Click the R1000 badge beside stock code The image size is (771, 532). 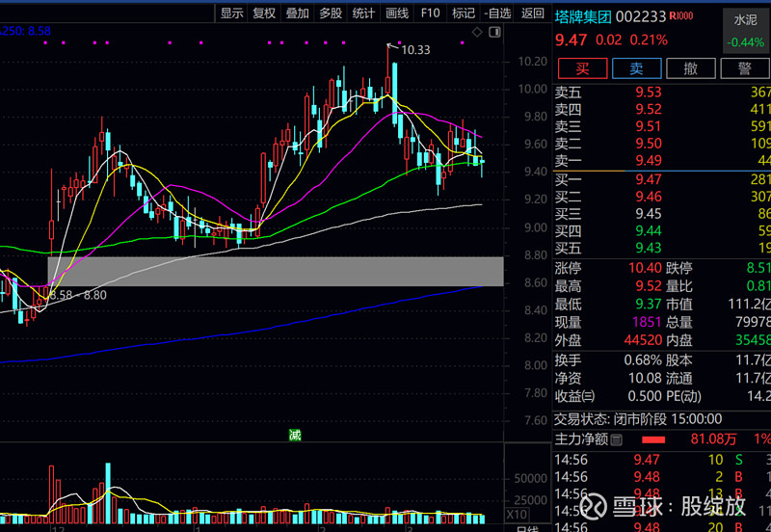pyautogui.click(x=681, y=16)
